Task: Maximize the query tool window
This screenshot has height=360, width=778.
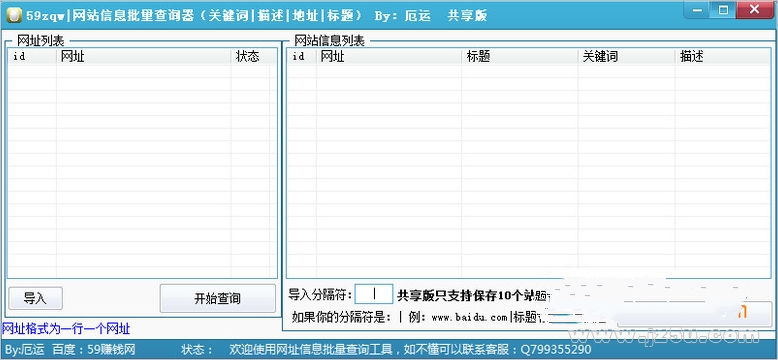Action: coord(723,9)
